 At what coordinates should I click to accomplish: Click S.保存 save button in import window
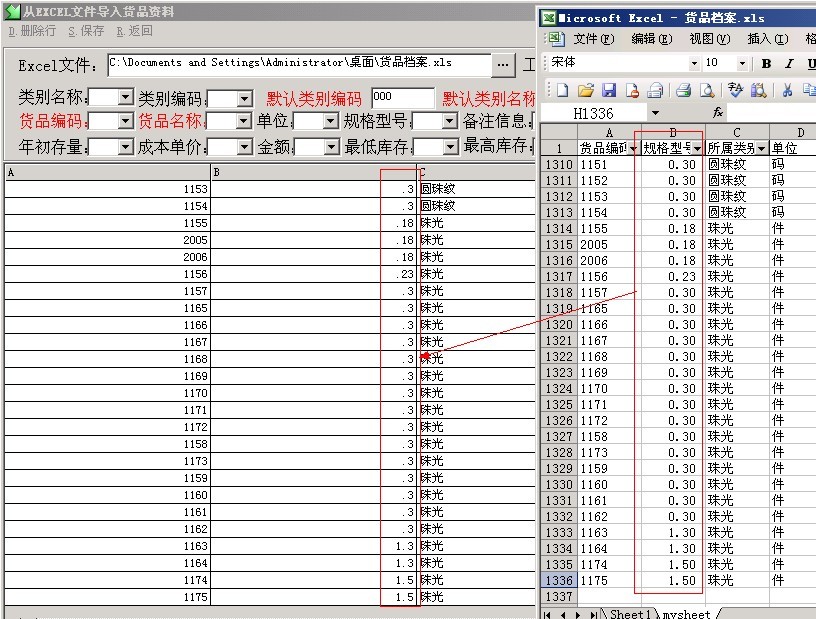click(x=86, y=31)
